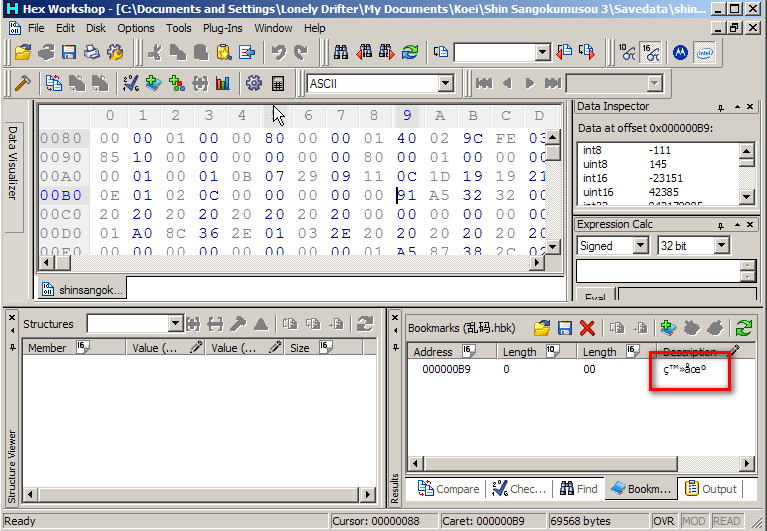Screen dimensions: 767x531
Task: Delete bookmark with the red X icon
Action: 587,328
